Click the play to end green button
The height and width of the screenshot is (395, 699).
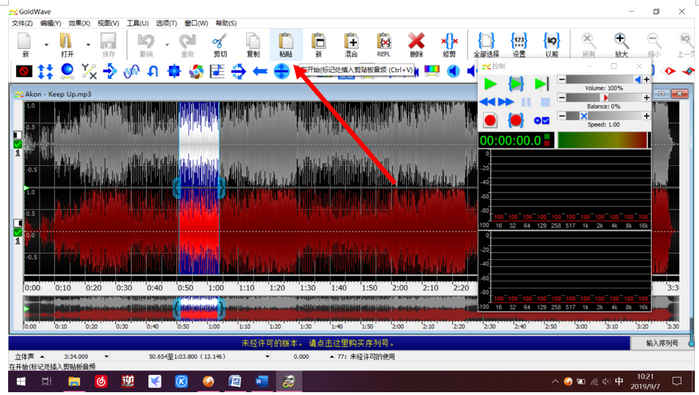coord(542,84)
